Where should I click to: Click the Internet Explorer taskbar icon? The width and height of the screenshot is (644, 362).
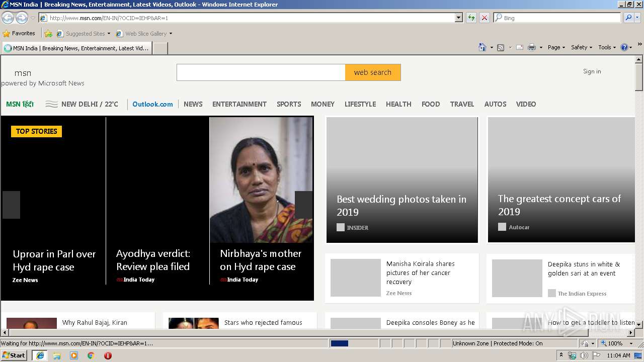point(40,355)
